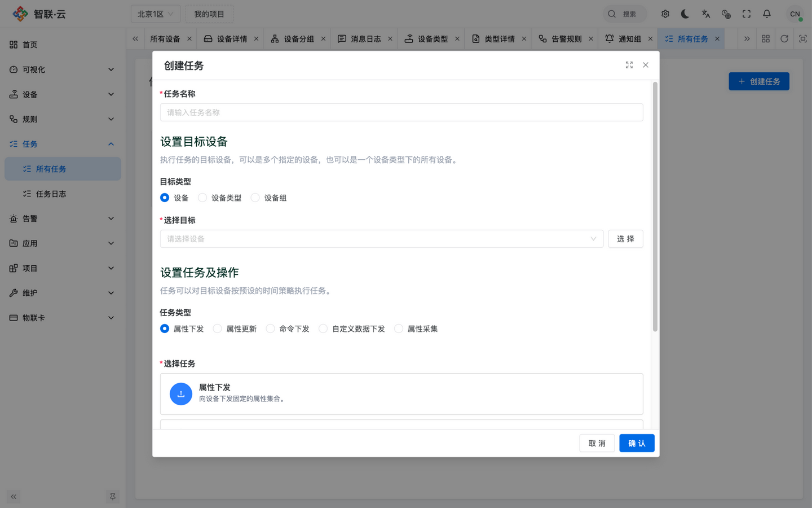
Task: Select 命令下发 task type radio
Action: pyautogui.click(x=270, y=329)
